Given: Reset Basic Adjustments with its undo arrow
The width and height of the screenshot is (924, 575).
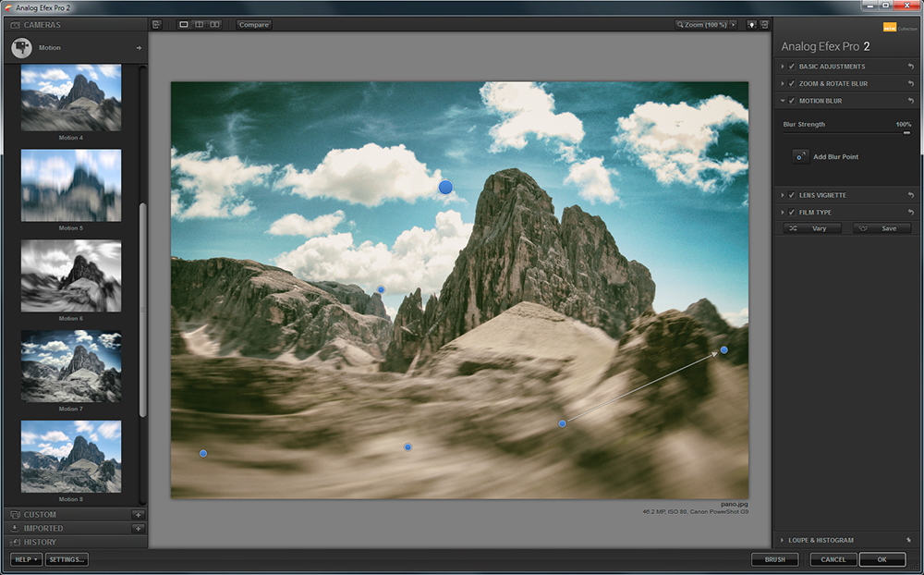Looking at the screenshot, I should point(910,67).
